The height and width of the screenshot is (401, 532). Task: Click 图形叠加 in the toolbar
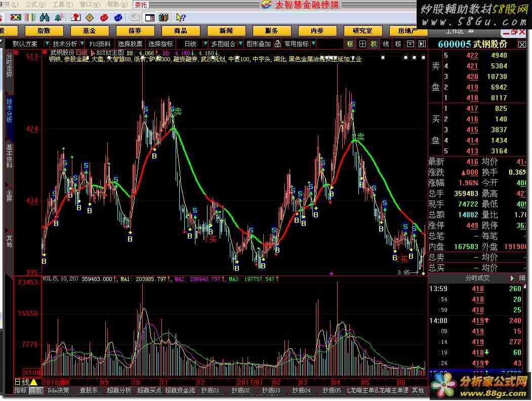[258, 44]
